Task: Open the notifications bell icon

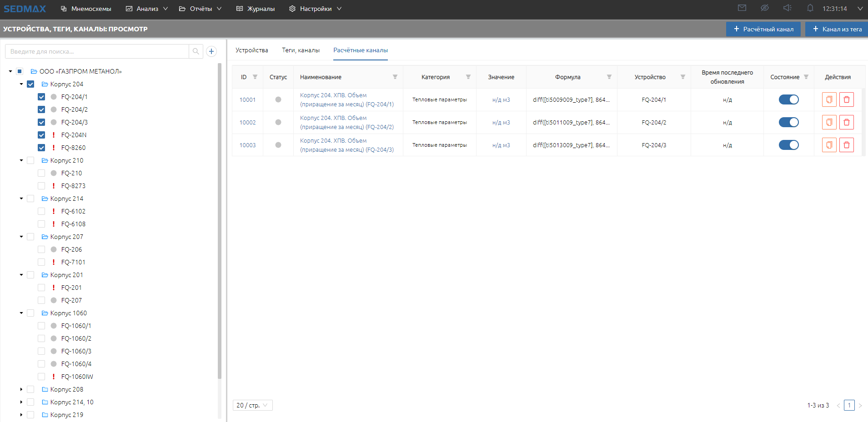Action: pyautogui.click(x=810, y=8)
